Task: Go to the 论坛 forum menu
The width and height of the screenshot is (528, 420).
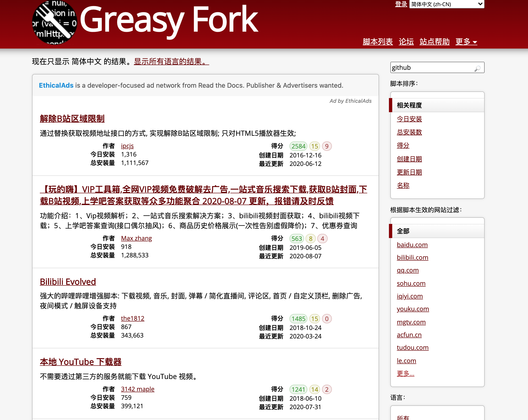Action: [x=406, y=42]
